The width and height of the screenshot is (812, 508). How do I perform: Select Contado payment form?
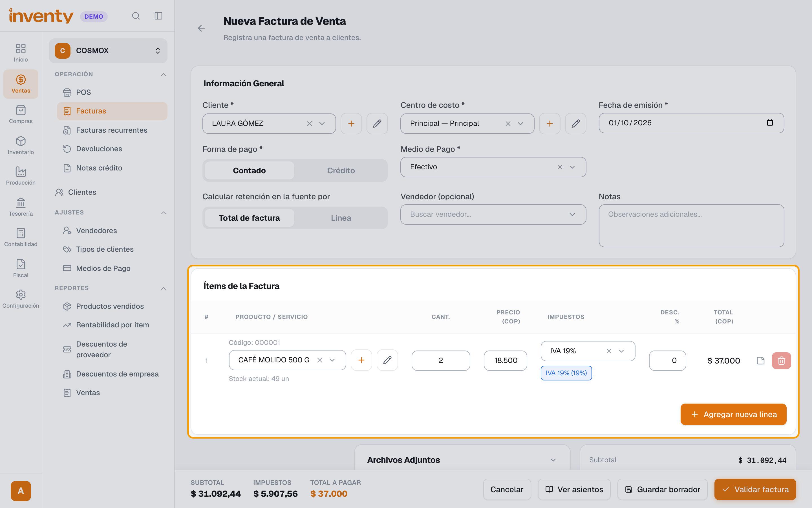249,170
